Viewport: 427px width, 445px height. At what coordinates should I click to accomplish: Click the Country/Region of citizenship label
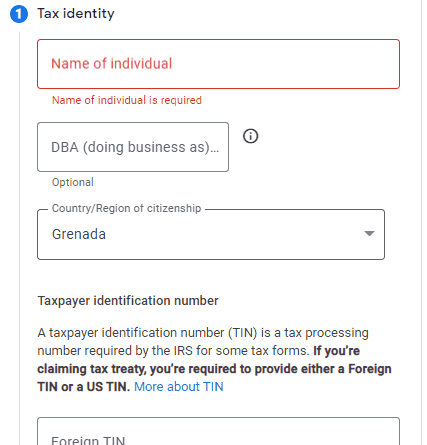click(x=126, y=208)
